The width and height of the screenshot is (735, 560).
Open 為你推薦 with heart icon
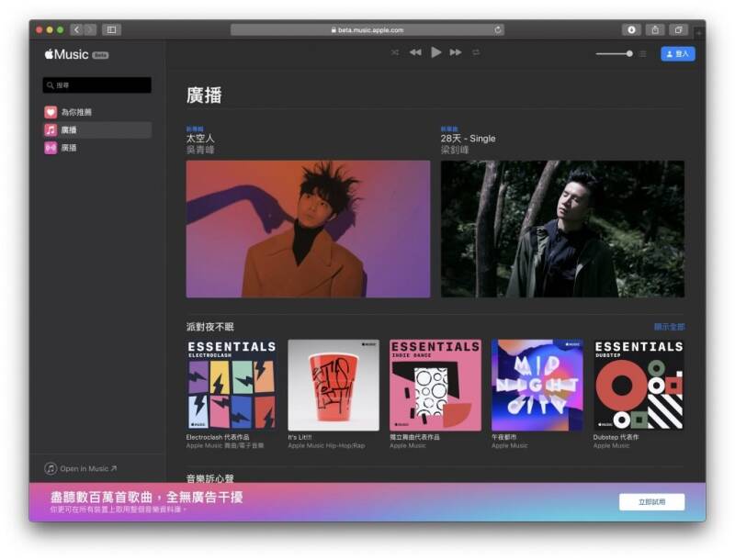click(x=97, y=112)
